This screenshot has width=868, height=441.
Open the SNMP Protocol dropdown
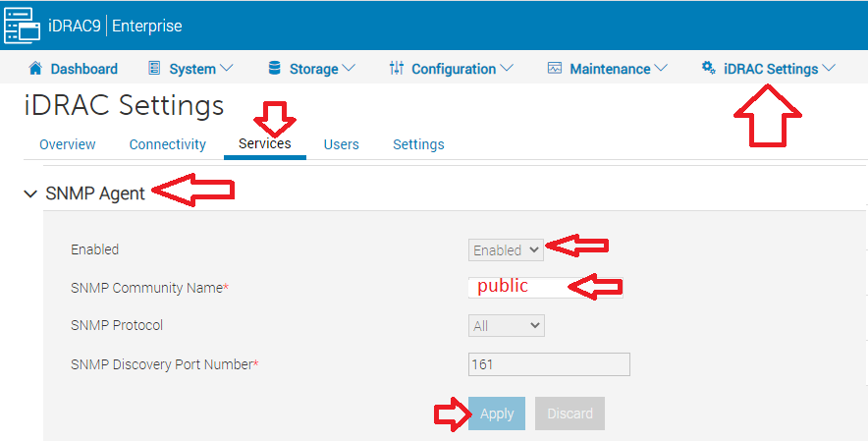pyautogui.click(x=507, y=326)
